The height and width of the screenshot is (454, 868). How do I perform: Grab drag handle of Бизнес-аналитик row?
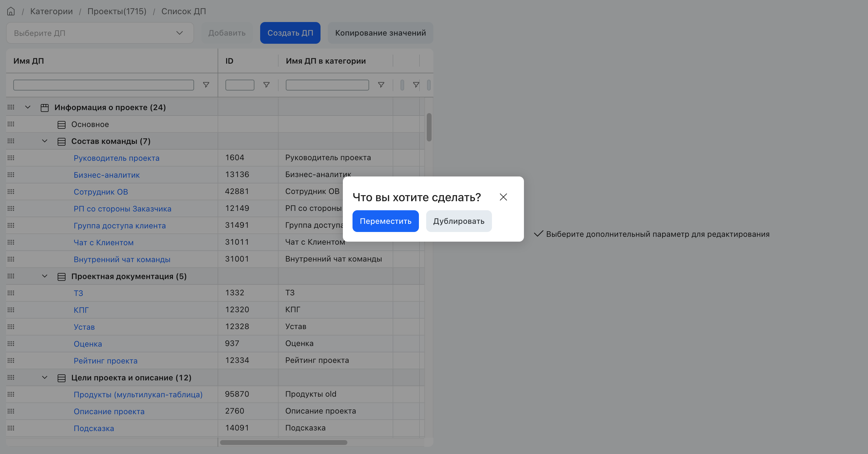pyautogui.click(x=11, y=174)
